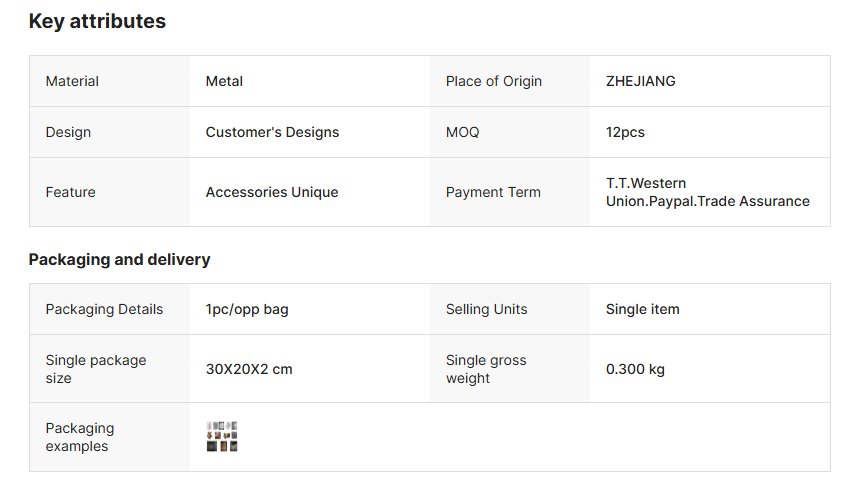Image resolution: width=845 pixels, height=481 pixels.
Task: Click the Key attributes heading
Action: [x=97, y=21]
